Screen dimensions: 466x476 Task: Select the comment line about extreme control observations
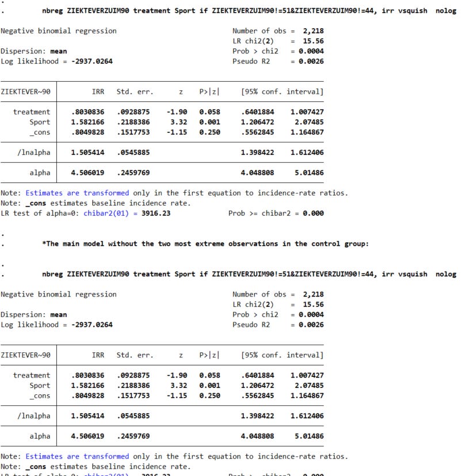point(205,244)
